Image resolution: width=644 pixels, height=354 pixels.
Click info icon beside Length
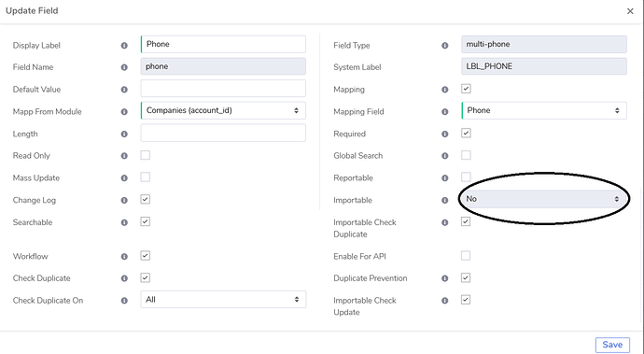[124, 135]
